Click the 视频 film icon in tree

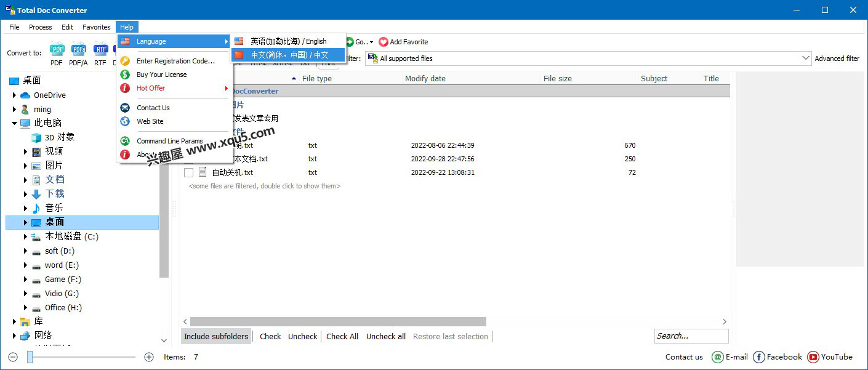click(36, 151)
